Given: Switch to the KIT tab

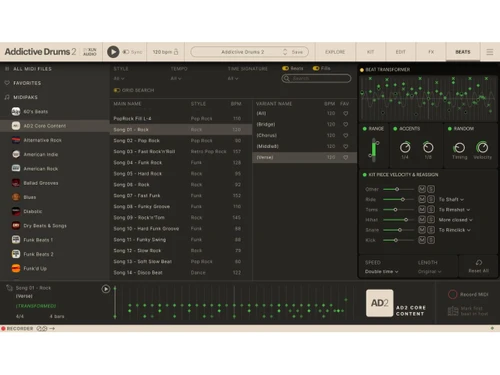Looking at the screenshot, I should [370, 52].
